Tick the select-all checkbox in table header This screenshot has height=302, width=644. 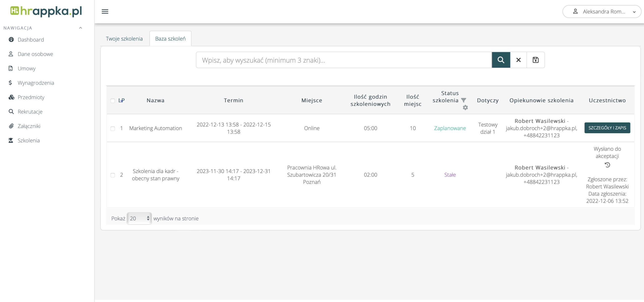(x=113, y=101)
